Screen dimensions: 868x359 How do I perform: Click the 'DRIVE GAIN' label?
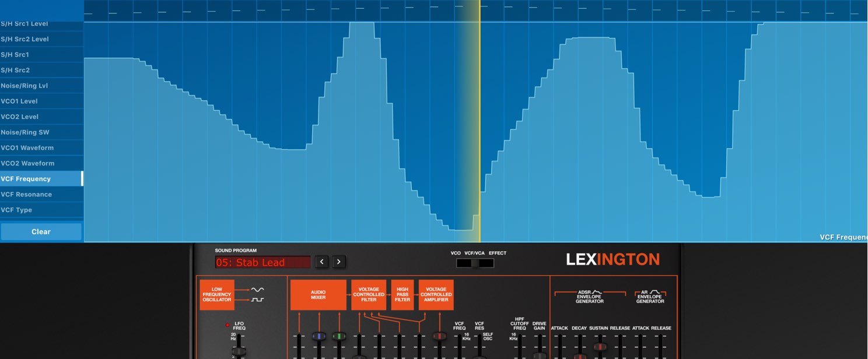coord(540,326)
